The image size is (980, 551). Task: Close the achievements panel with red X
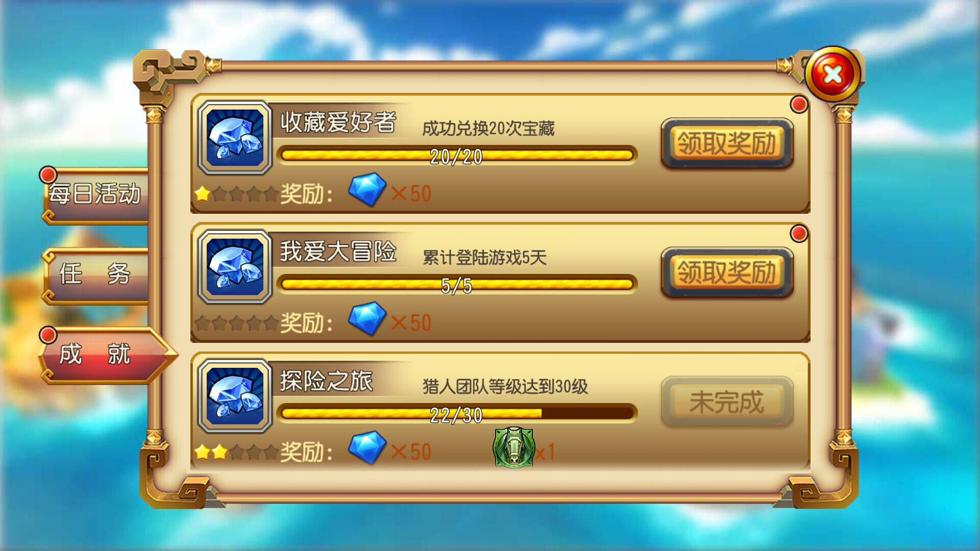833,74
